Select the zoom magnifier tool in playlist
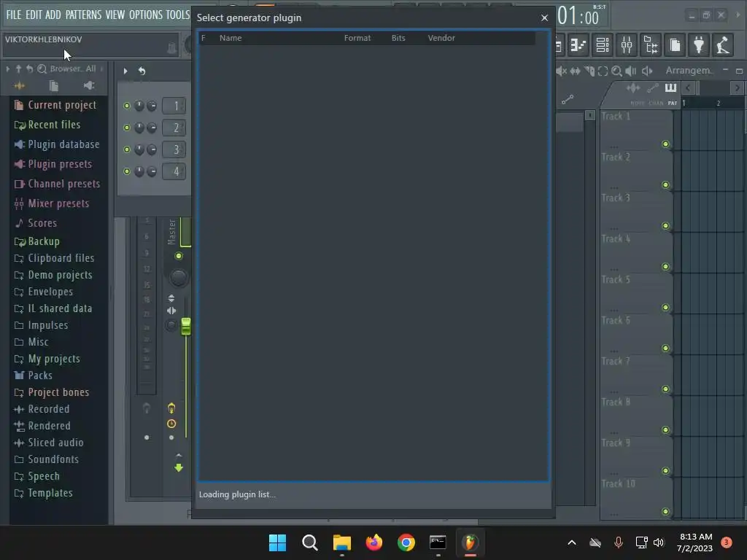This screenshot has height=560, width=747. 616,71
